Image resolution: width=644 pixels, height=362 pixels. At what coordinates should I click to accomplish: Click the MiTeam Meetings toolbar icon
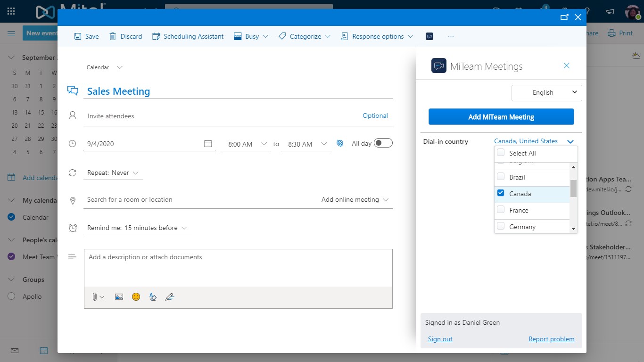pyautogui.click(x=429, y=36)
